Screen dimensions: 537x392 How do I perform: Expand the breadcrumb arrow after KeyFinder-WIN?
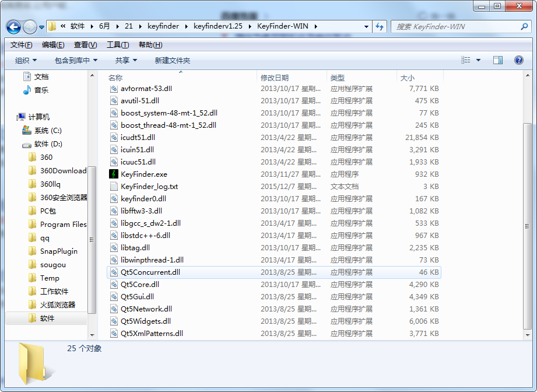(315, 26)
